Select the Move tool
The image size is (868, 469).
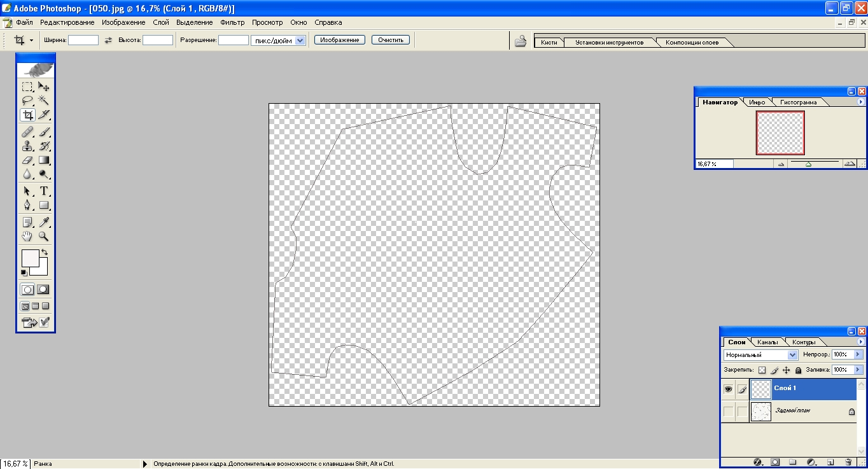44,87
